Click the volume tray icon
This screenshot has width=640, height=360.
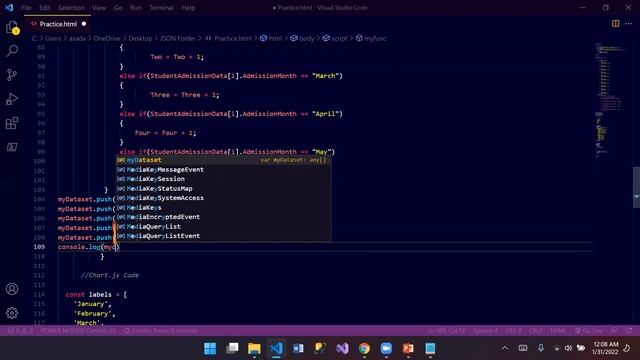(568, 348)
